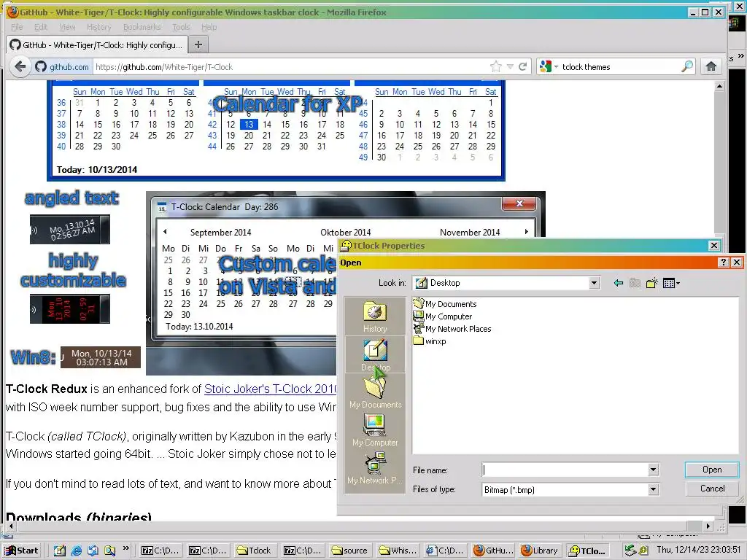Viewport: 747px width, 560px height.
Task: Expand the File name dropdown arrow
Action: tap(653, 470)
